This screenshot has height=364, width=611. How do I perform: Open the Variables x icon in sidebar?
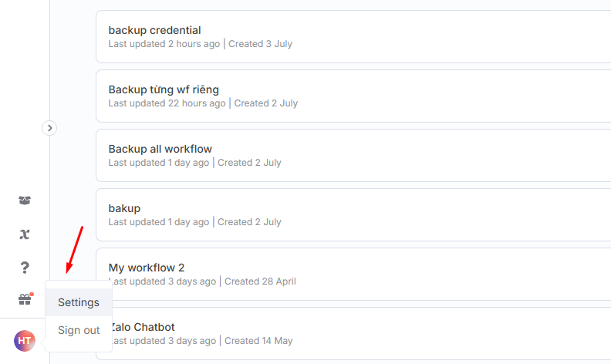[25, 234]
